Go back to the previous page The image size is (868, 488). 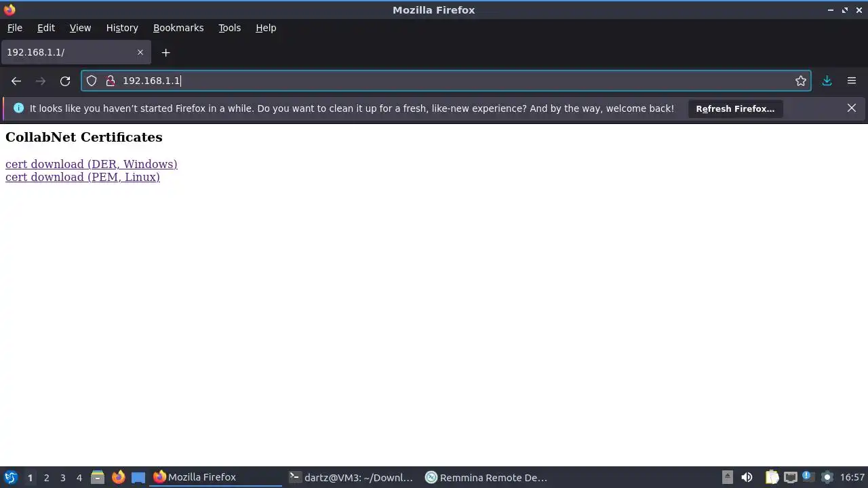[16, 81]
